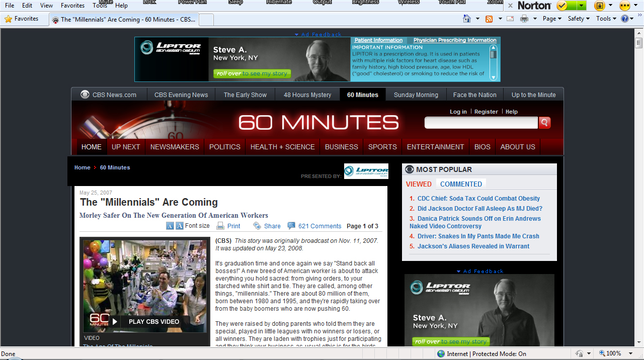Viewport: 644px width, 360px height.
Task: Click the vertical page scrollbar thumb
Action: 638,43
